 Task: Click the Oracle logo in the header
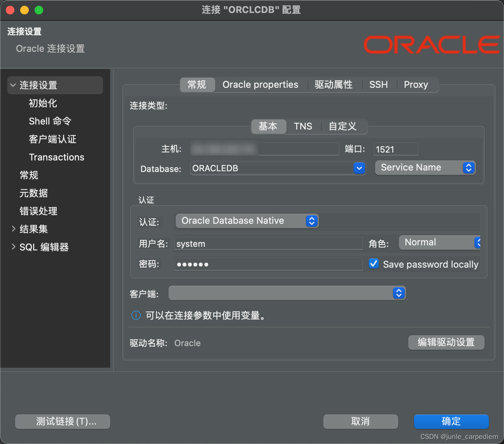431,45
